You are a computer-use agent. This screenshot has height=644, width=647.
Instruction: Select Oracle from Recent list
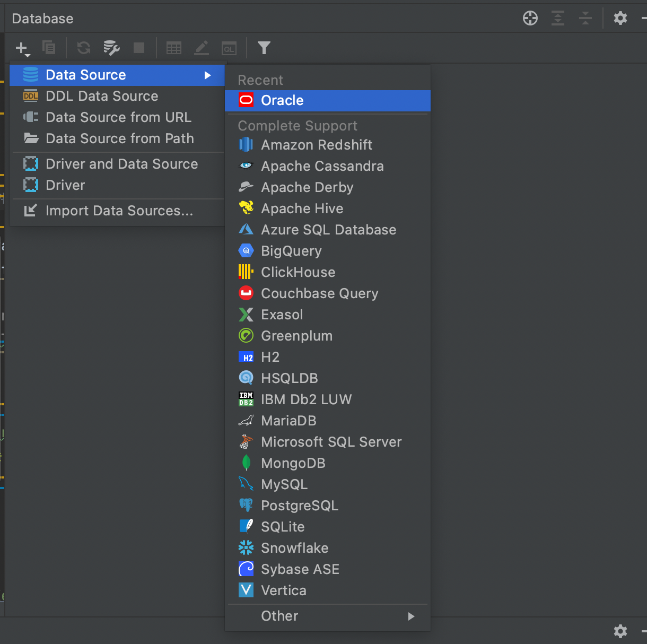[328, 100]
